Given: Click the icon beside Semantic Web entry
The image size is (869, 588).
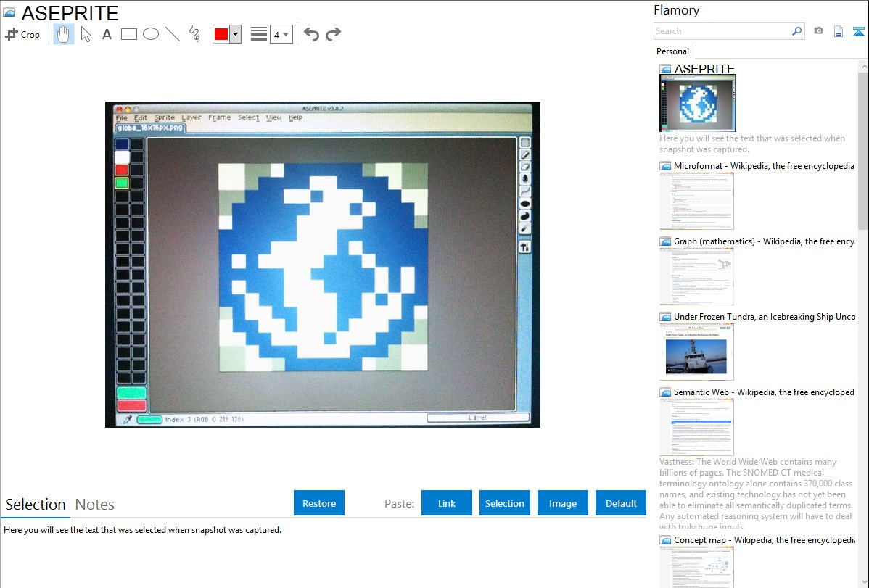Looking at the screenshot, I should 665,392.
